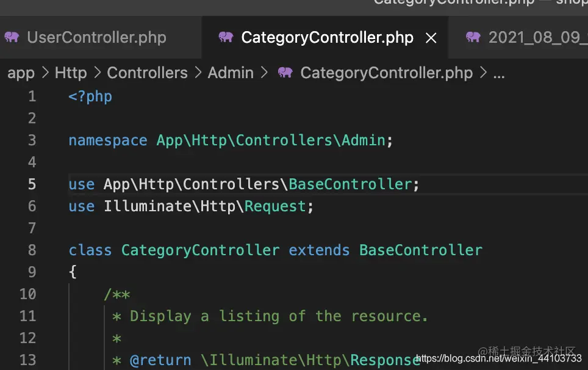This screenshot has height=370, width=588.
Task: Open the Http breadcrumb segment
Action: pyautogui.click(x=71, y=73)
